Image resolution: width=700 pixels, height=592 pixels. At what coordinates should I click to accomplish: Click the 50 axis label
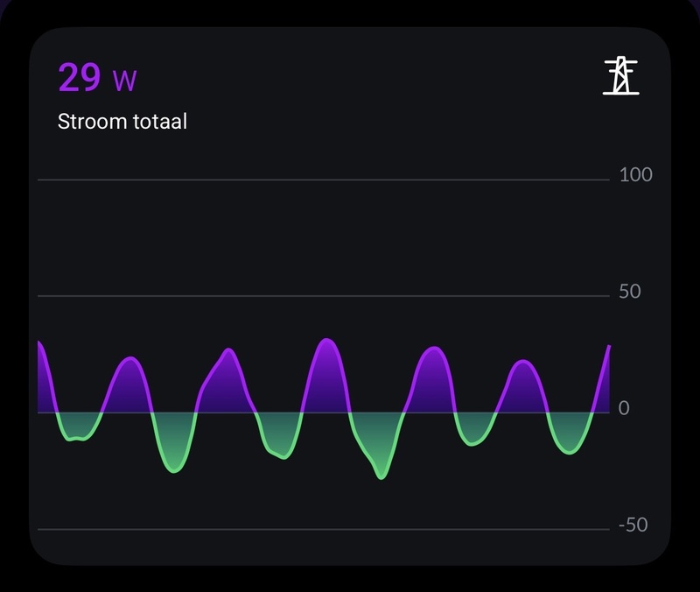(630, 292)
